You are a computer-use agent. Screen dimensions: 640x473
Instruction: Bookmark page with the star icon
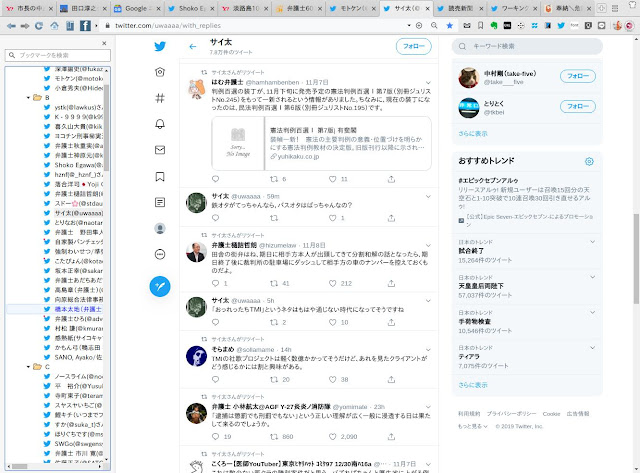coord(449,25)
